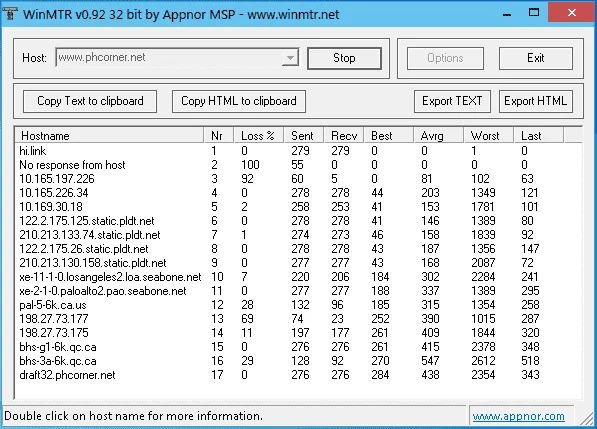
Task: Click the Avrg column header
Action: (x=439, y=136)
